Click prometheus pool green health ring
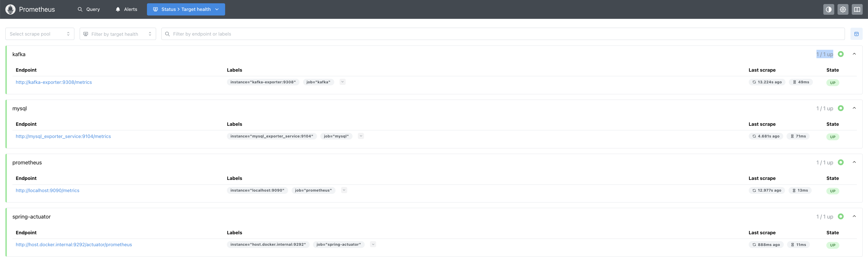Image resolution: width=868 pixels, height=279 pixels. [x=840, y=162]
